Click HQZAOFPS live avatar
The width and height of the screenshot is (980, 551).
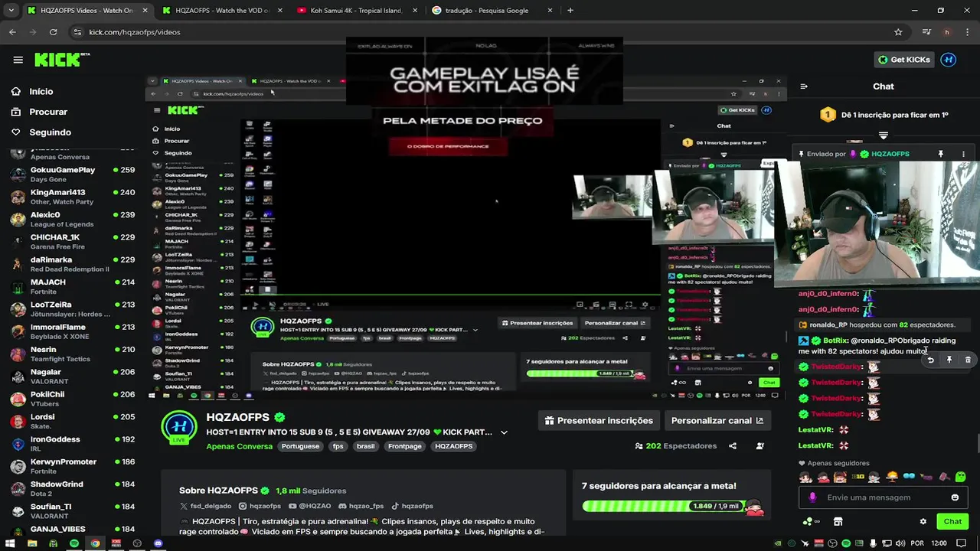(178, 428)
